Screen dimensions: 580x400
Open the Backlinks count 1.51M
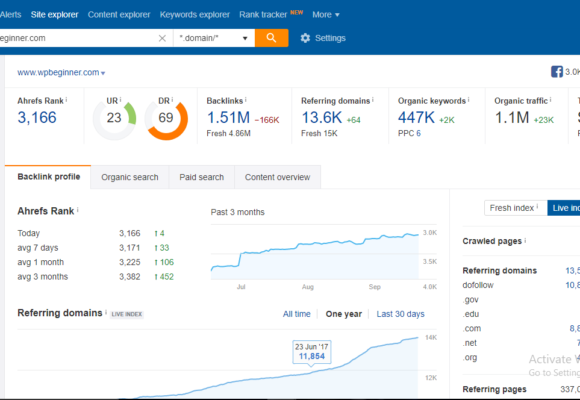tap(229, 118)
